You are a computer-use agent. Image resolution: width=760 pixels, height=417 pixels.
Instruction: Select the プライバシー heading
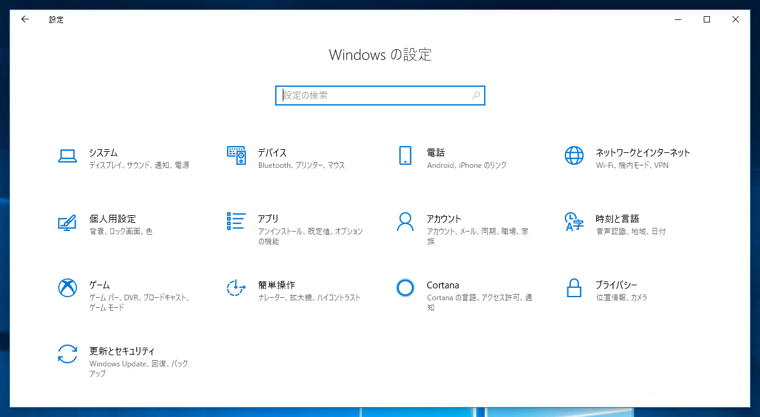(616, 285)
